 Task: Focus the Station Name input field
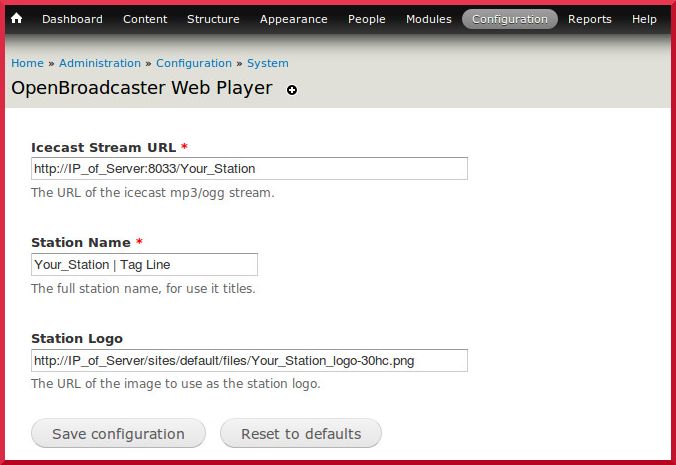click(x=144, y=264)
